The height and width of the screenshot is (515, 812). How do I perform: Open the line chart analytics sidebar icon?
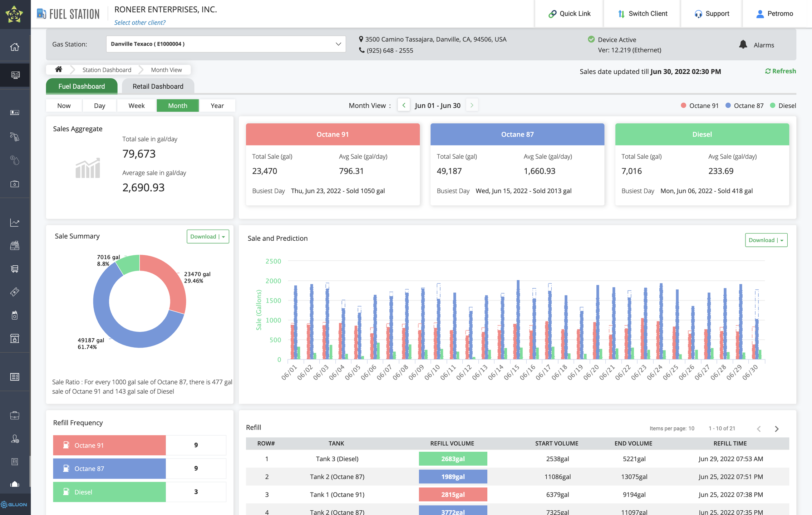15,222
